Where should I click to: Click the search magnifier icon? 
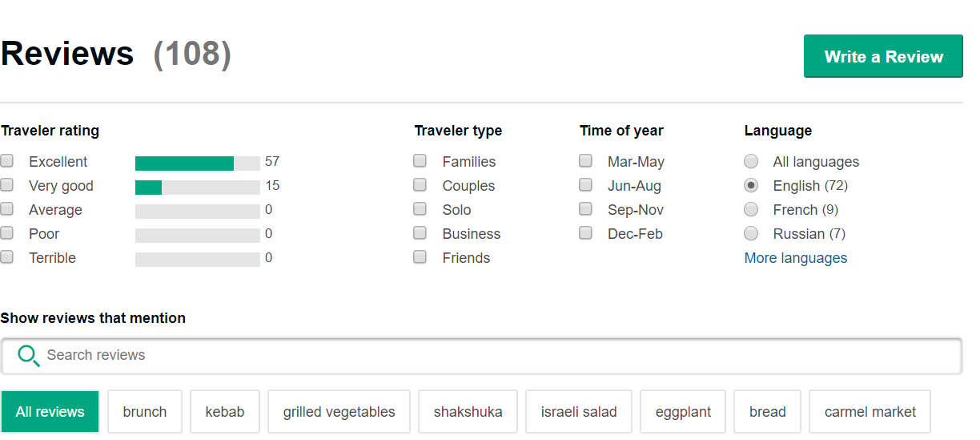pyautogui.click(x=29, y=356)
